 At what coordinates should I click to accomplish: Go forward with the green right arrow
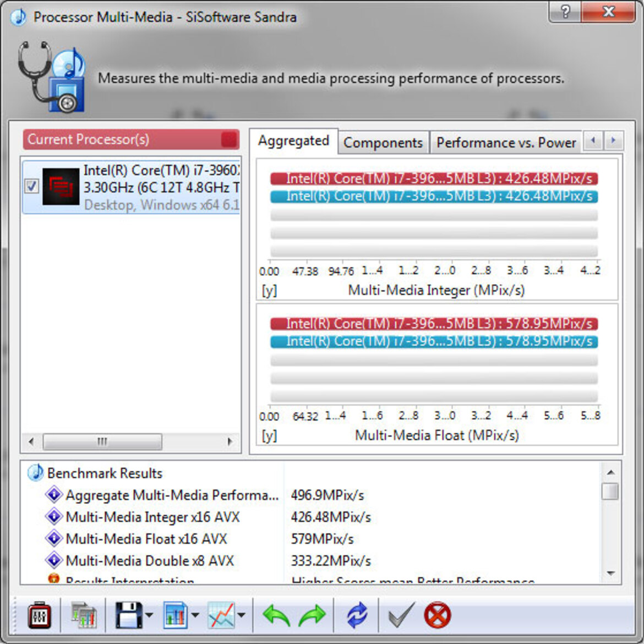312,615
